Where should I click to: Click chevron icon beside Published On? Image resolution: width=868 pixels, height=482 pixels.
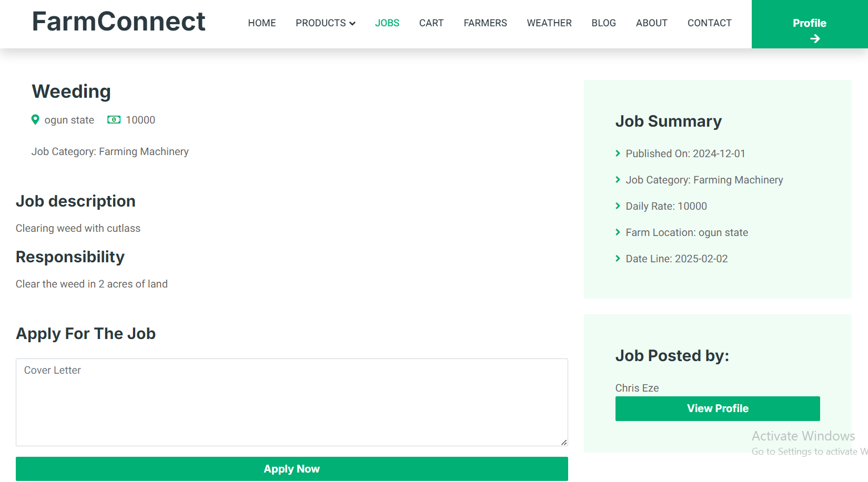(x=618, y=153)
